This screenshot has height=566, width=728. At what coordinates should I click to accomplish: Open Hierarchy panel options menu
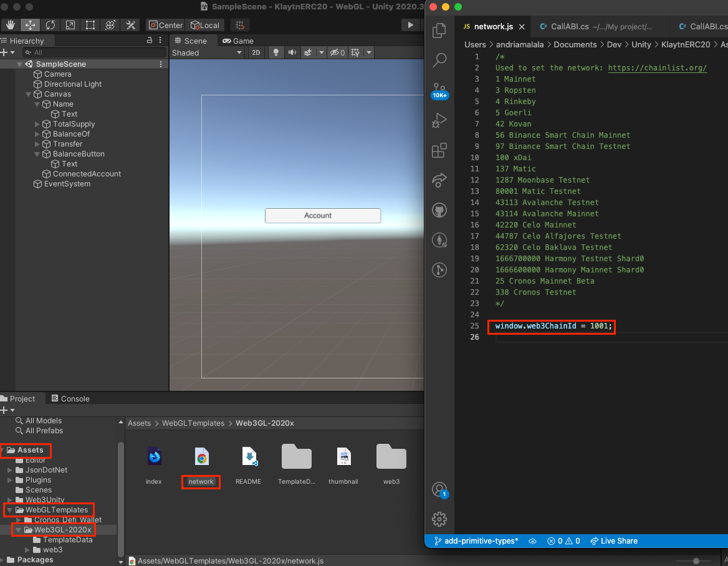coord(161,41)
